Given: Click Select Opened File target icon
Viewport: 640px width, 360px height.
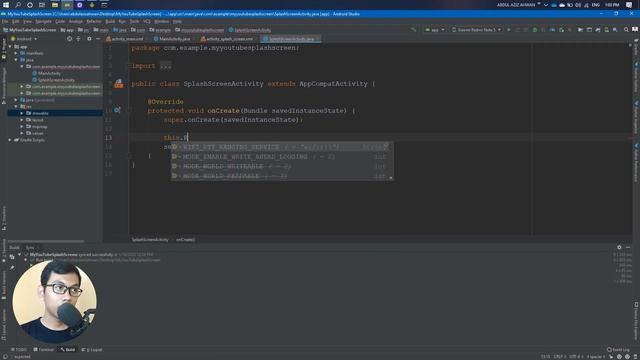Looking at the screenshot, I should (69, 39).
